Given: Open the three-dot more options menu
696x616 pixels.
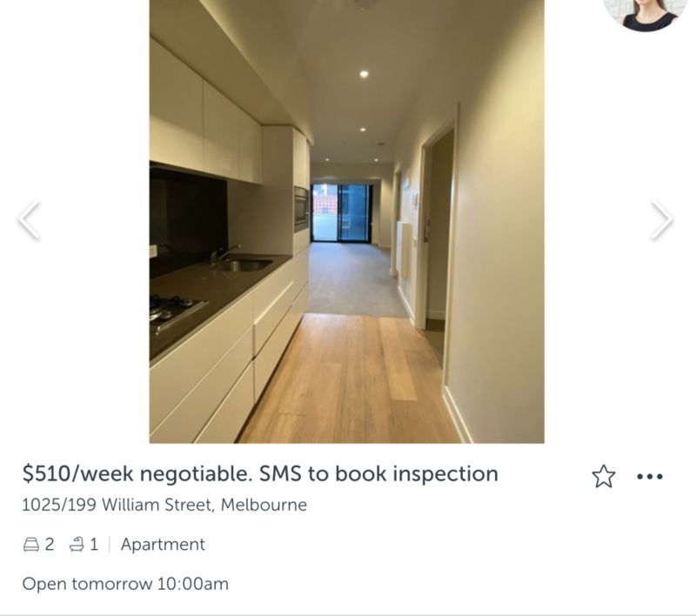Looking at the screenshot, I should pos(649,477).
